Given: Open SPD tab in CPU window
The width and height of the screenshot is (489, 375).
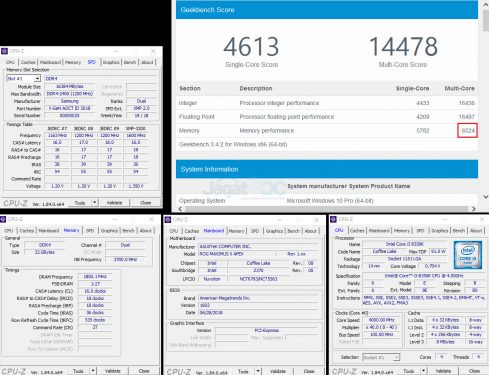Looking at the screenshot, I should [x=420, y=231].
